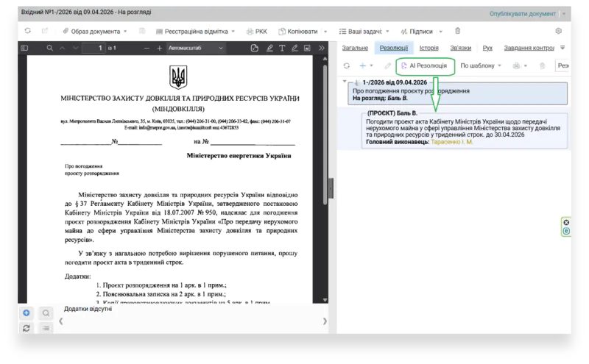Open 'Ваші задачі' dropdown

(x=364, y=32)
